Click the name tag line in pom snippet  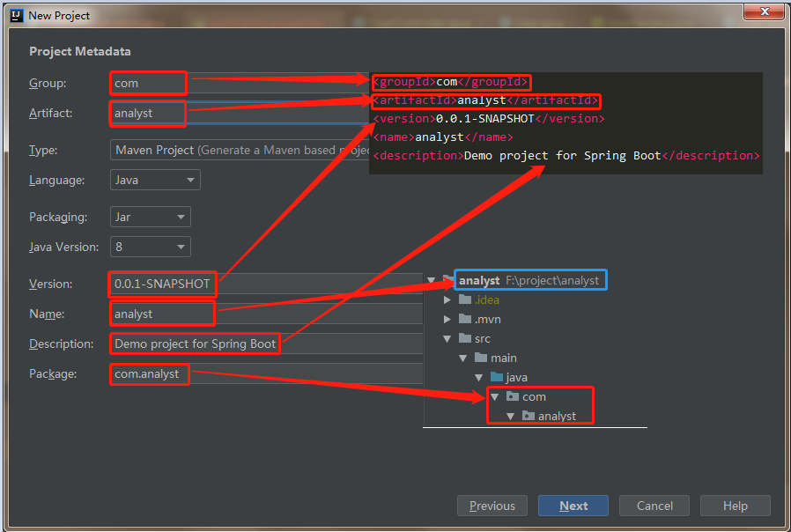[443, 137]
